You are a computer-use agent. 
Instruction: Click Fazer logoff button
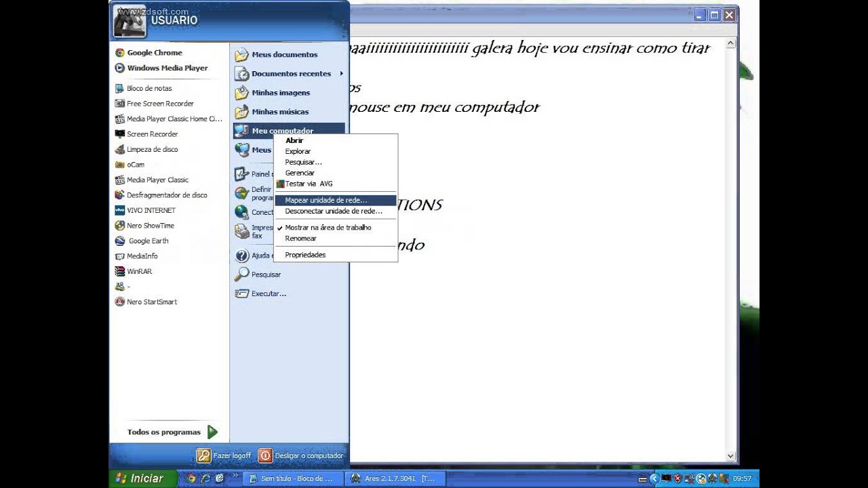point(224,455)
